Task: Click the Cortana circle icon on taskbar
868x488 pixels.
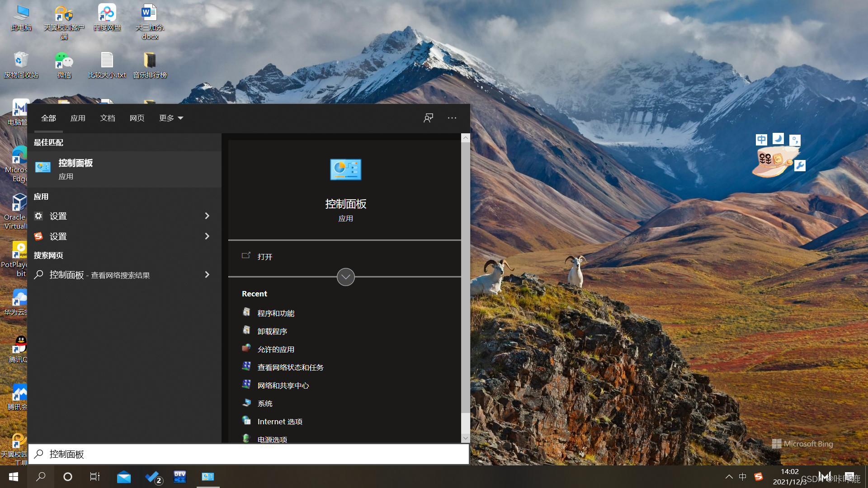Action: [68, 477]
